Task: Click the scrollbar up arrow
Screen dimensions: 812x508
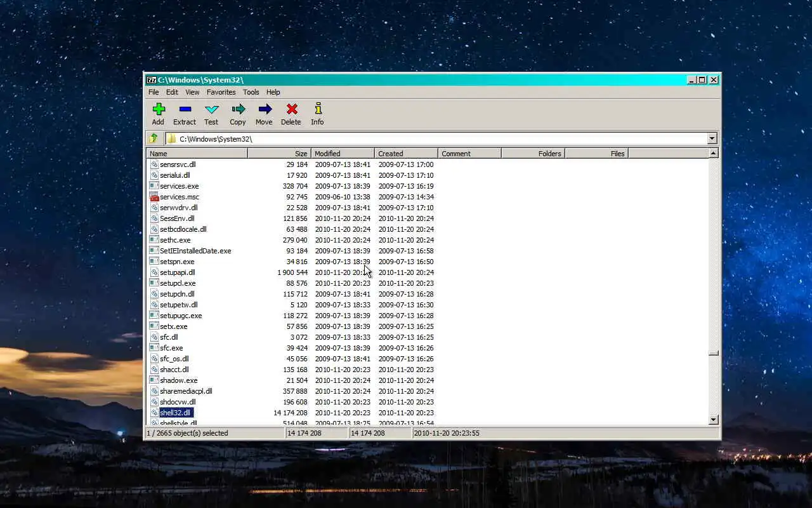Action: [x=714, y=153]
